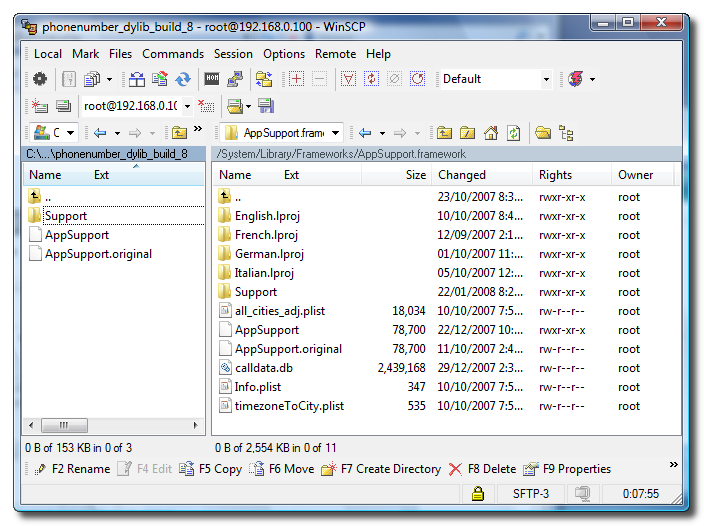This screenshot has width=704, height=526.
Task: Open Terminal console icon
Action: click(x=212, y=79)
